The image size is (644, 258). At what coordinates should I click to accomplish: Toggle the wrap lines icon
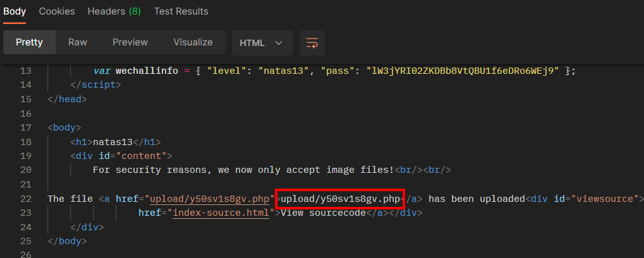[x=312, y=43]
